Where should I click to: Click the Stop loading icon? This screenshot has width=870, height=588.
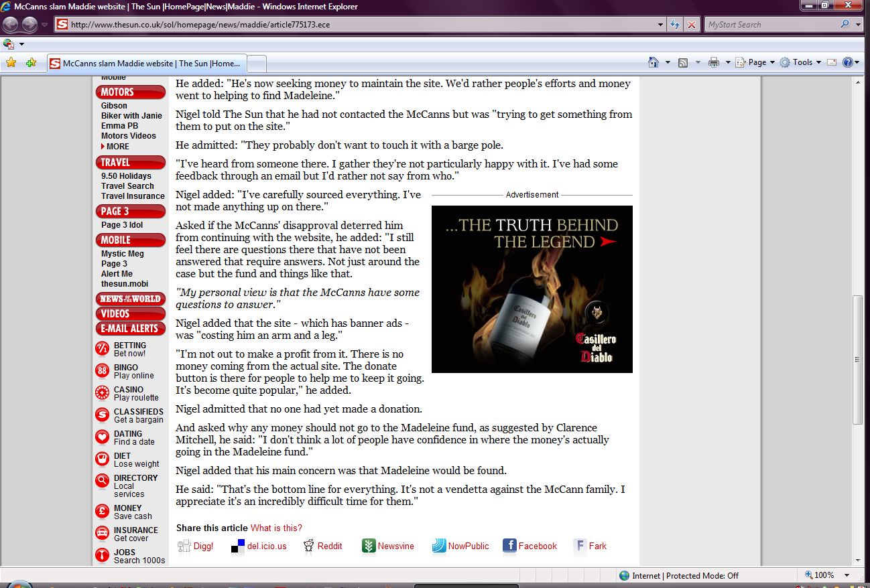click(x=692, y=25)
